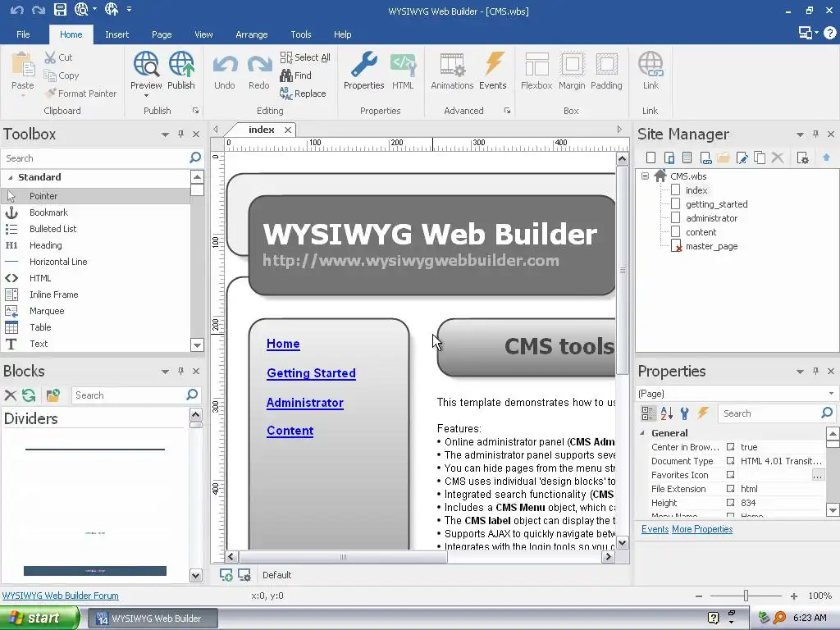840x630 pixels.
Task: Switch to the Arrange ribbon tab
Action: [251, 34]
